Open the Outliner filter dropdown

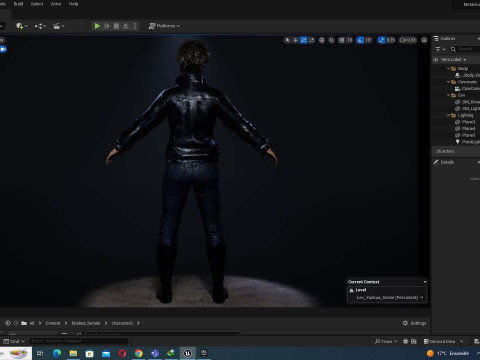pyautogui.click(x=440, y=49)
